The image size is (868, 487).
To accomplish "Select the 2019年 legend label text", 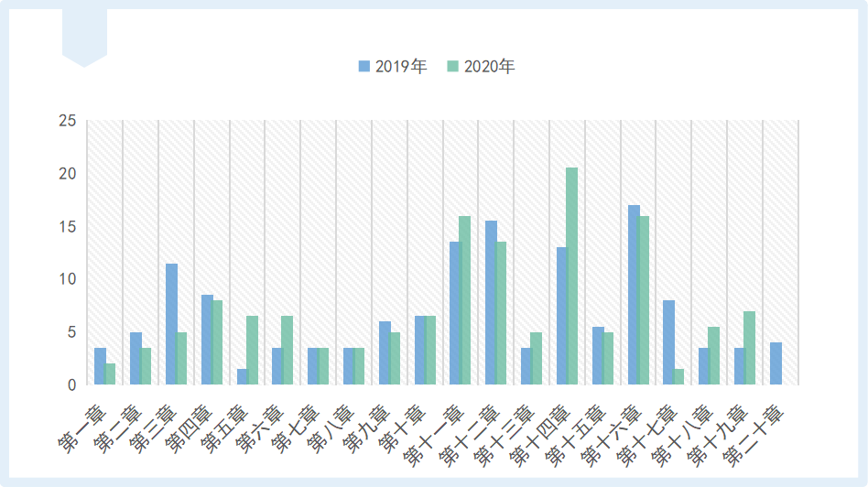I will [401, 67].
